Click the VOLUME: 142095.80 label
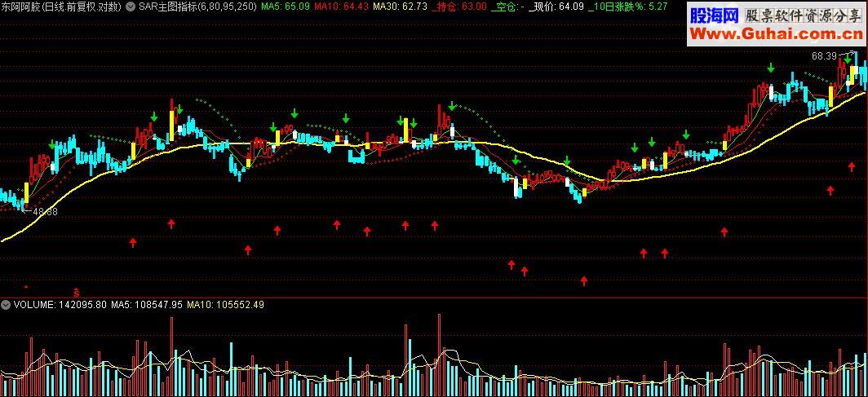The image size is (868, 397). tap(60, 305)
